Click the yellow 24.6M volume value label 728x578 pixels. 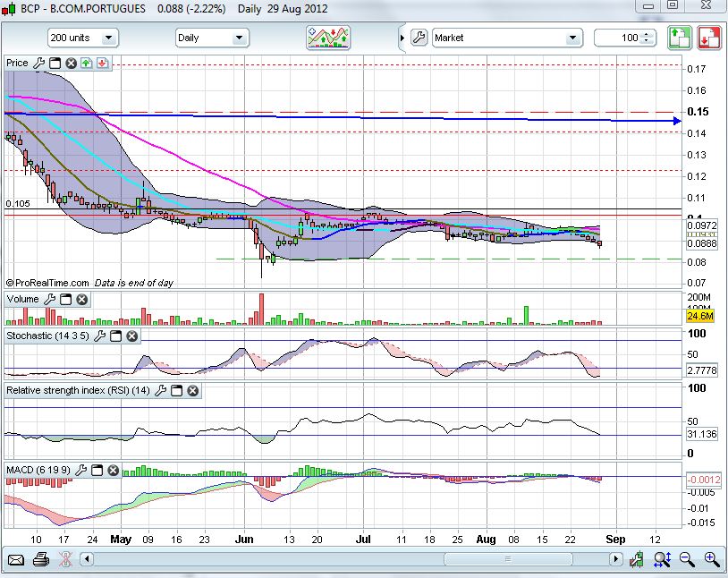click(700, 317)
